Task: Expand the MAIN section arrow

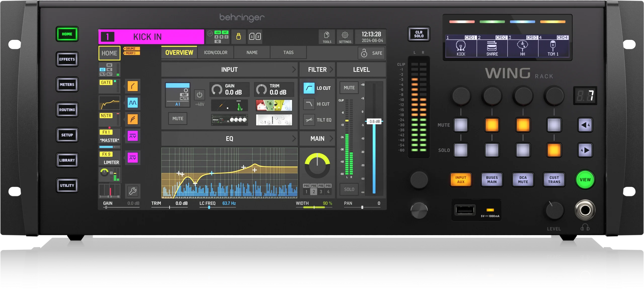Action: tap(331, 138)
